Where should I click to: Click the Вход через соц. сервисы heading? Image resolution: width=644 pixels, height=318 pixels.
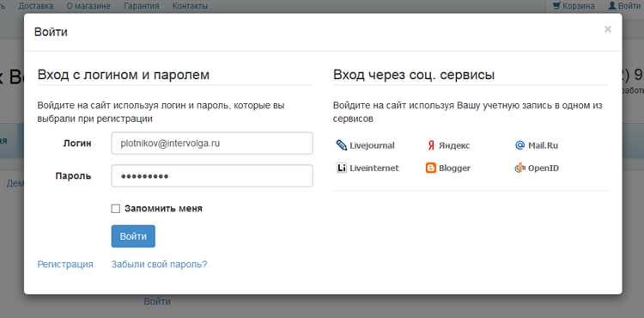[x=414, y=75]
